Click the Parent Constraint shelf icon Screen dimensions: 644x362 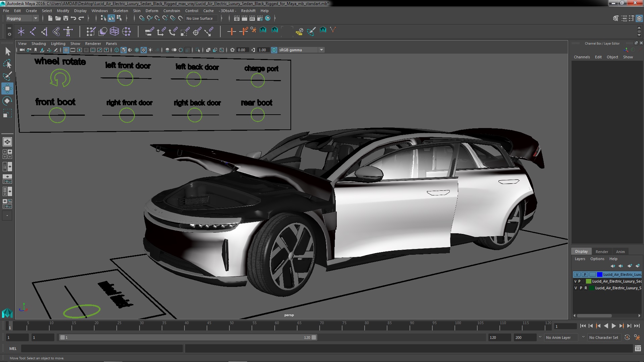coord(150,32)
